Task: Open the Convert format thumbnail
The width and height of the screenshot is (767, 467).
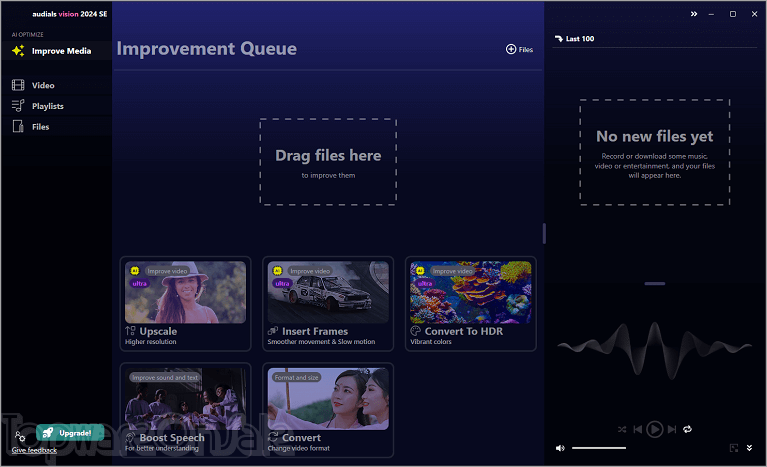Action: point(328,399)
